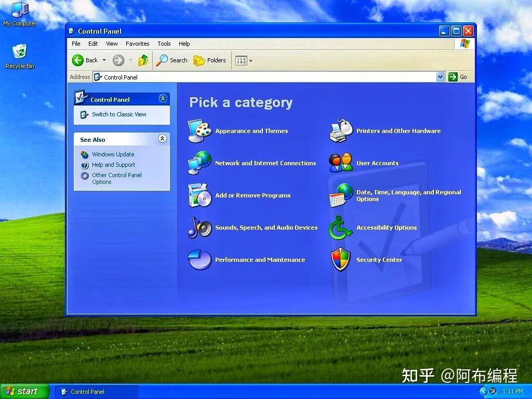Viewport: 532px width, 399px height.
Task: Click Add or Remove Programs text link
Action: [253, 195]
